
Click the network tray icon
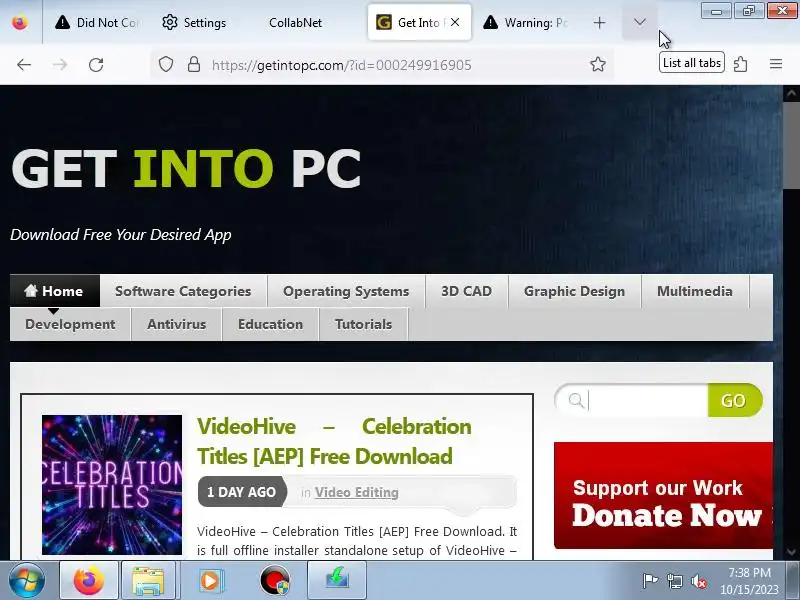675,581
